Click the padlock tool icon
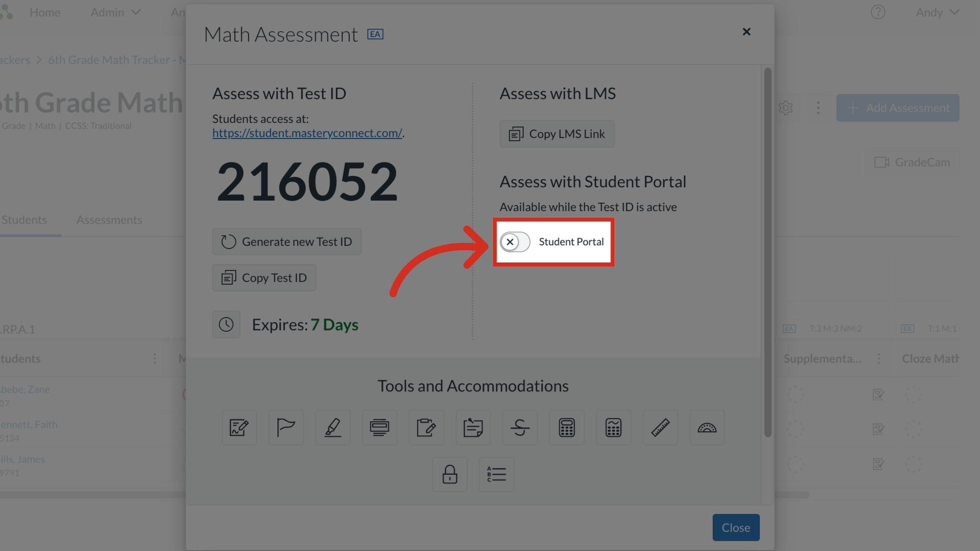The image size is (980, 551). [x=450, y=474]
